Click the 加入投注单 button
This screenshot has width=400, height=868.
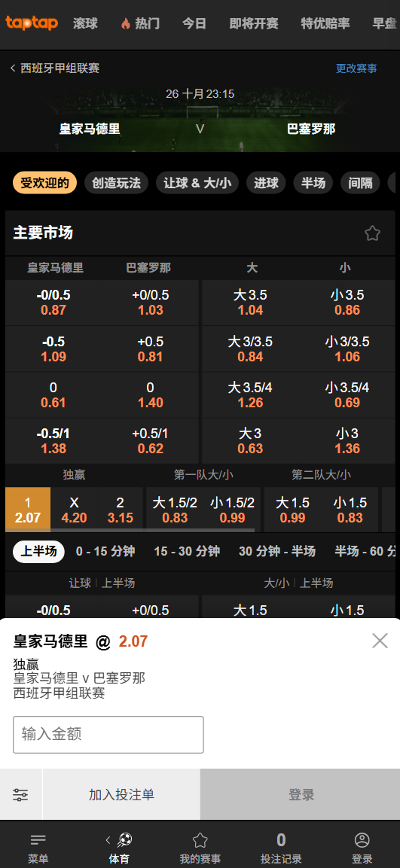click(x=121, y=795)
